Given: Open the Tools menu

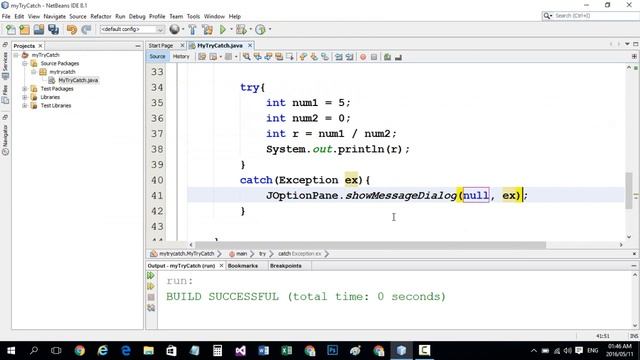Looking at the screenshot, I should click(x=193, y=16).
